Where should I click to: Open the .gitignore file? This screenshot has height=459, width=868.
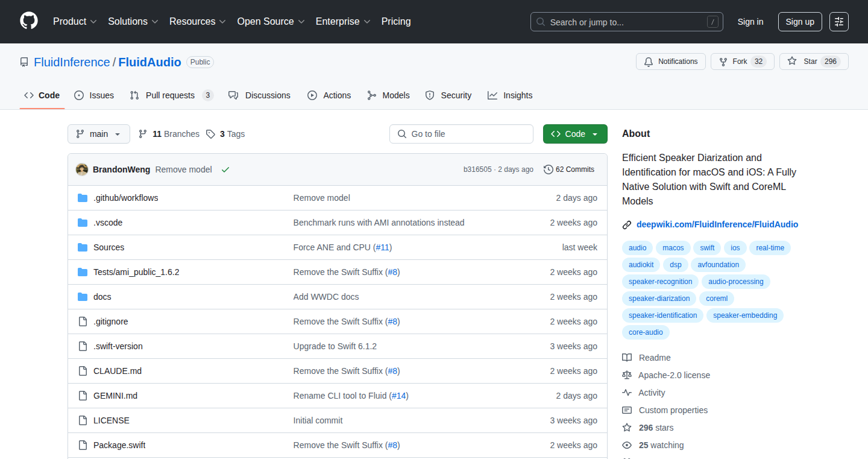tap(111, 321)
